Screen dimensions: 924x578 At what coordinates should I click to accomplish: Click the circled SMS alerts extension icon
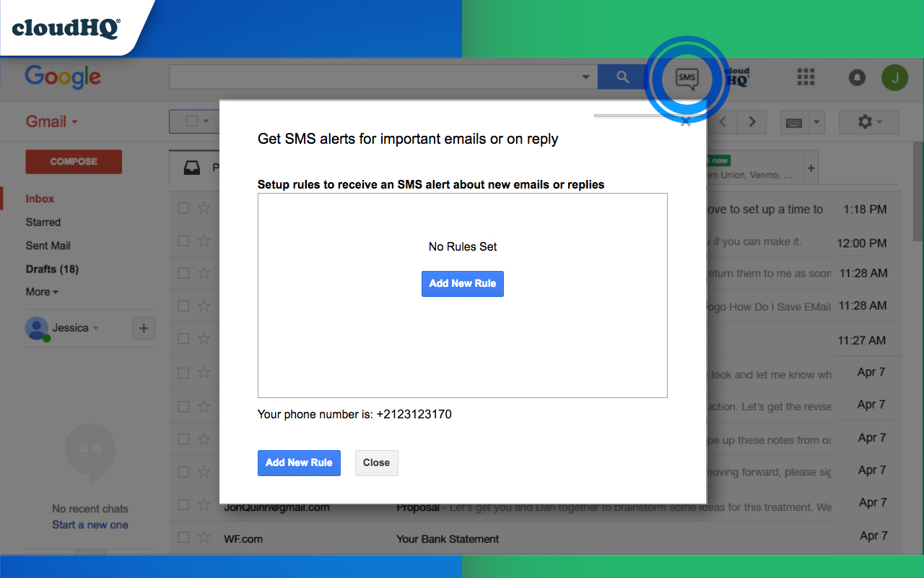pos(687,78)
